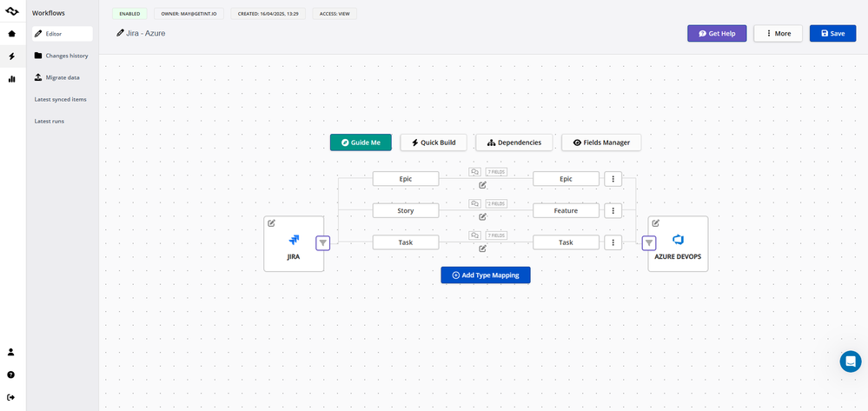The image size is (868, 411).
Task: Go to Home via sidebar house icon
Action: click(11, 34)
